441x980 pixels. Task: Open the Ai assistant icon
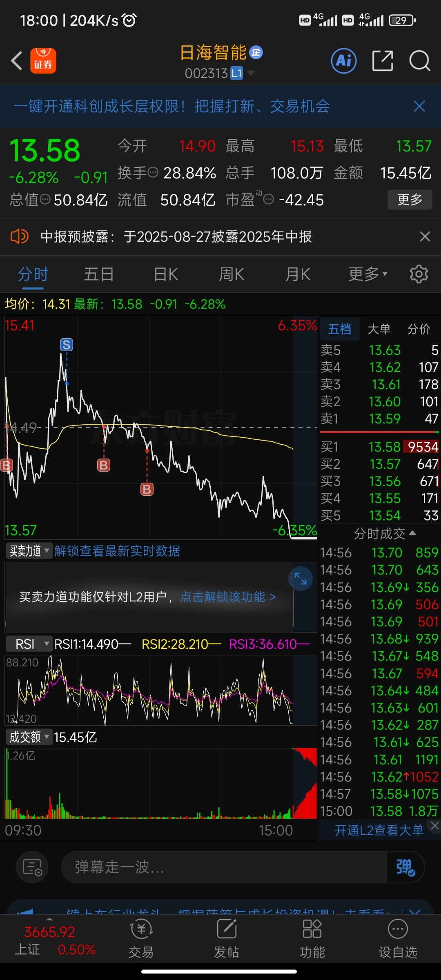343,61
